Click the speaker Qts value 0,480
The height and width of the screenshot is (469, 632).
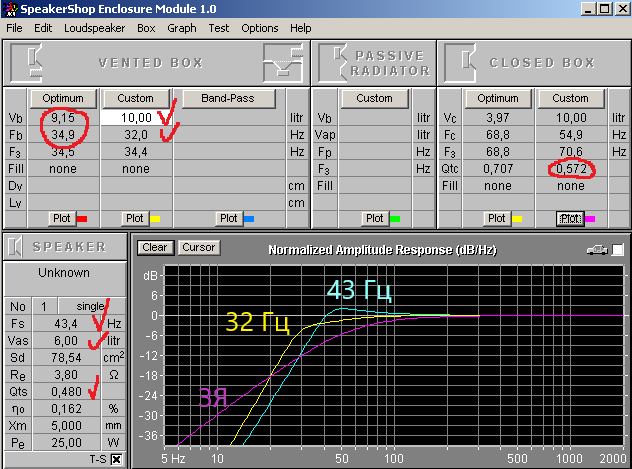click(66, 392)
